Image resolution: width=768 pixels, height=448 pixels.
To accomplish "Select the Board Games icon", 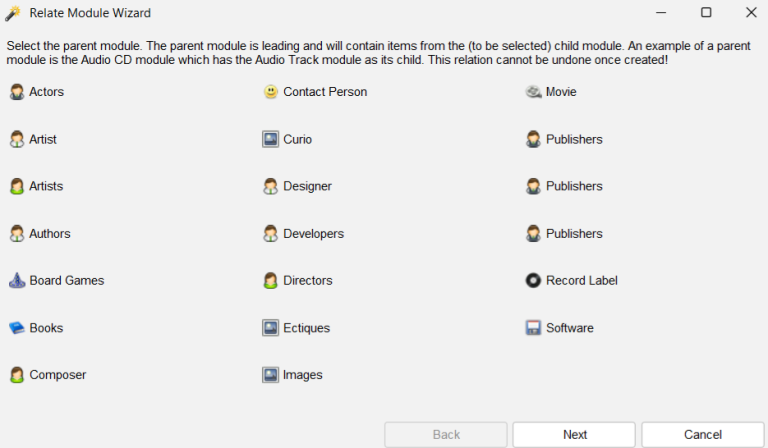I will click(x=17, y=281).
